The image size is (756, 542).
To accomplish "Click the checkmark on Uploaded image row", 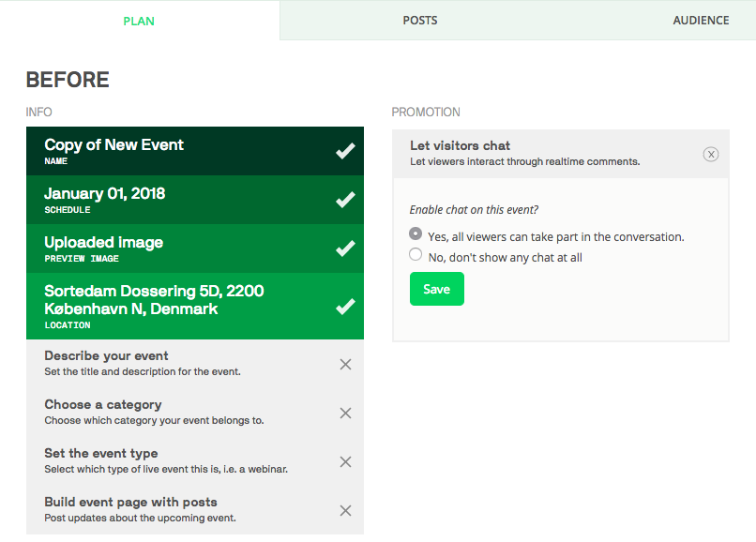I will click(x=345, y=248).
